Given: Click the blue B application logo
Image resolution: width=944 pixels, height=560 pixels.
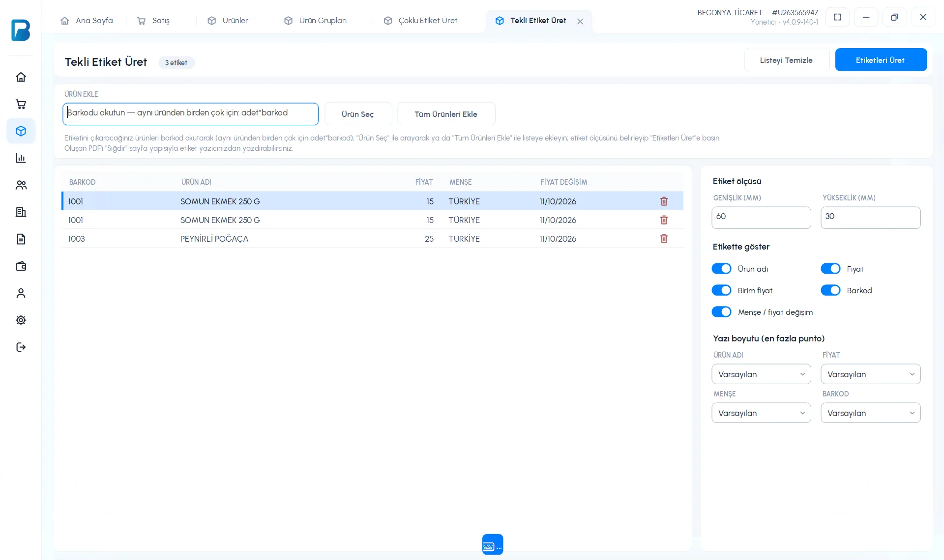Looking at the screenshot, I should pos(21,30).
